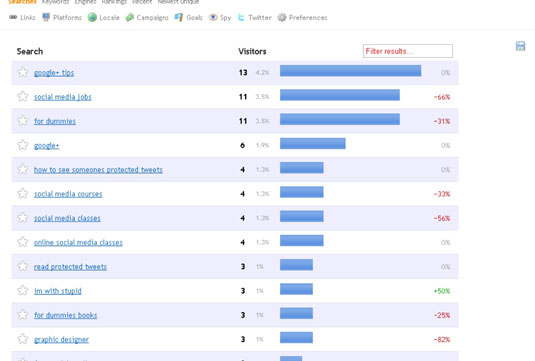Click the save/export disk icon
This screenshot has height=361, width=535.
pos(520,46)
